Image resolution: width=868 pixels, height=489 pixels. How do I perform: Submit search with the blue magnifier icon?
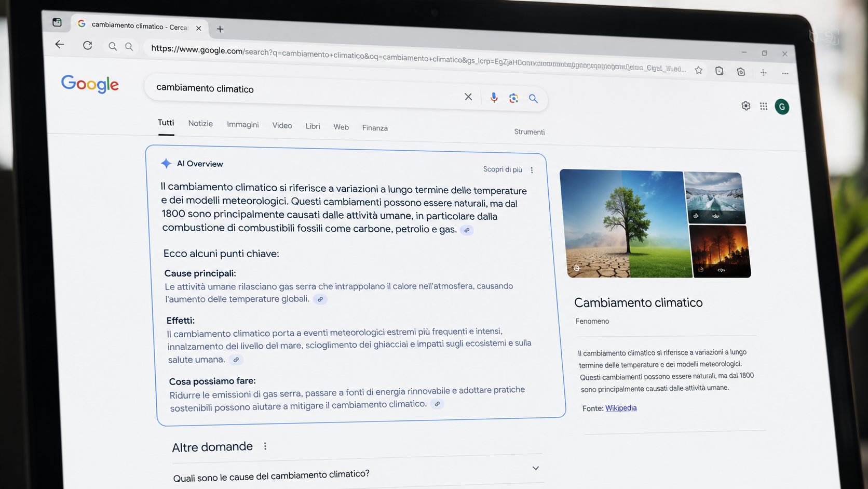point(533,99)
